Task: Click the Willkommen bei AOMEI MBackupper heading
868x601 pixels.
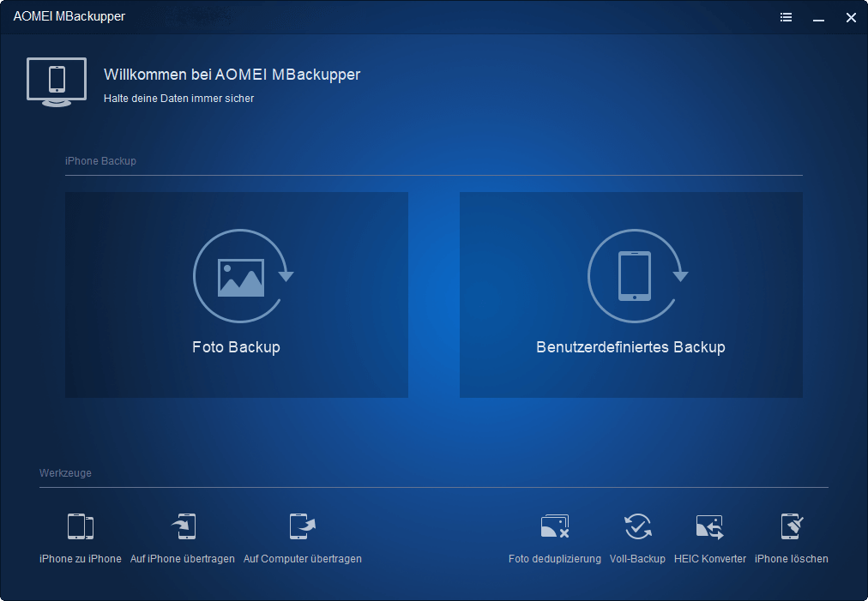Action: pyautogui.click(x=232, y=75)
